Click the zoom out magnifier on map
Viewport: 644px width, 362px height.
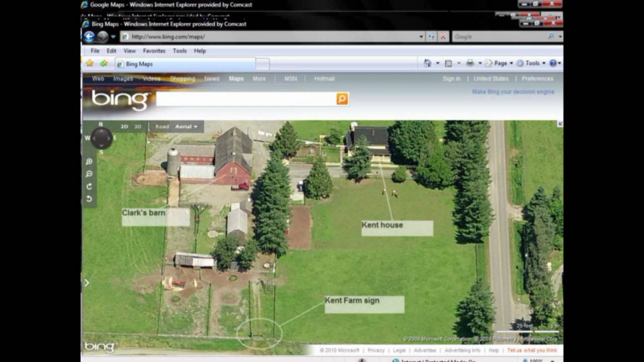89,174
